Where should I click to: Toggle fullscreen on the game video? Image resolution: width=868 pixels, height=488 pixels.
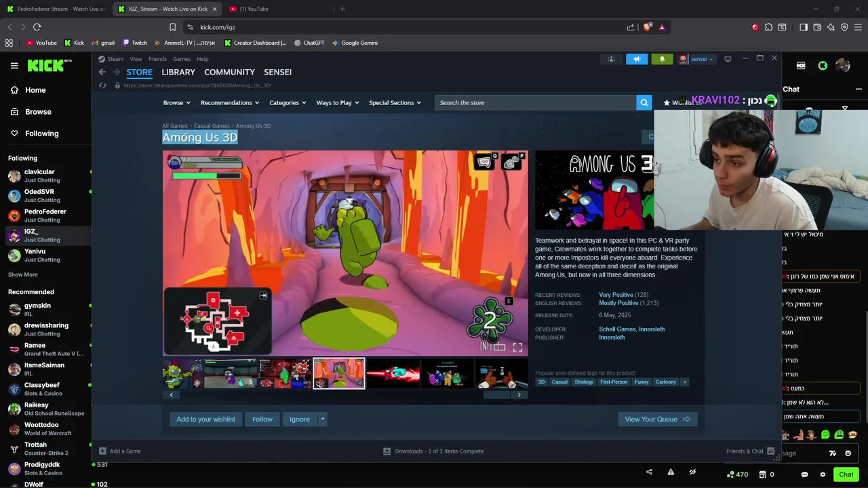(517, 348)
